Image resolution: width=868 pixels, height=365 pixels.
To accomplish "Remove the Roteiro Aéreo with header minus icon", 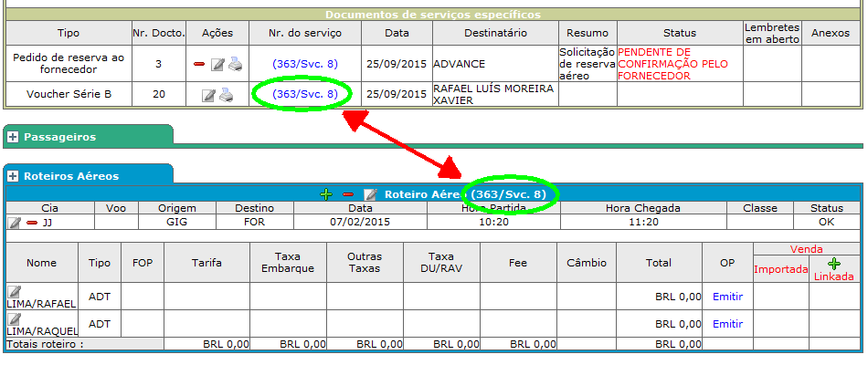I will click(348, 194).
